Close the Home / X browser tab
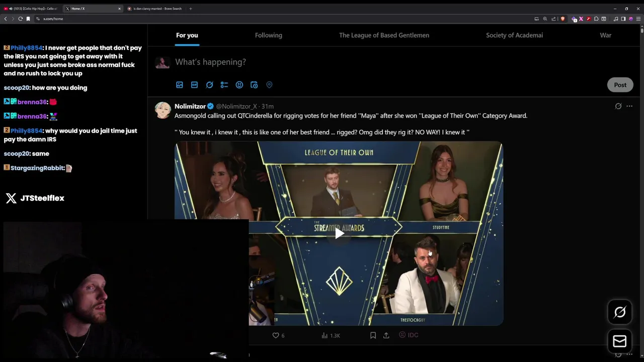The width and height of the screenshot is (644, 362). 119,9
